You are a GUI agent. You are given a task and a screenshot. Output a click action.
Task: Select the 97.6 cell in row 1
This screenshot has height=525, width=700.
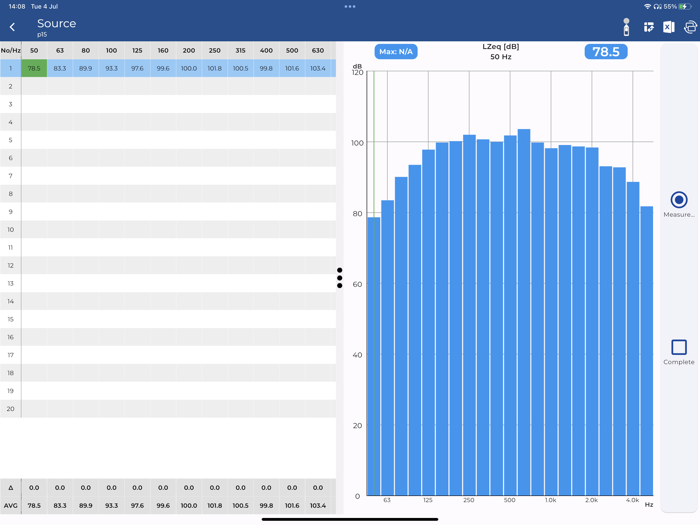pos(138,68)
